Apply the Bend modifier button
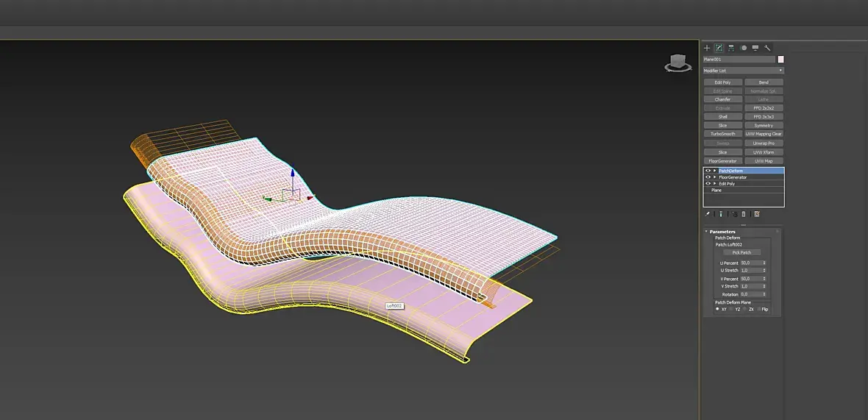 point(764,82)
